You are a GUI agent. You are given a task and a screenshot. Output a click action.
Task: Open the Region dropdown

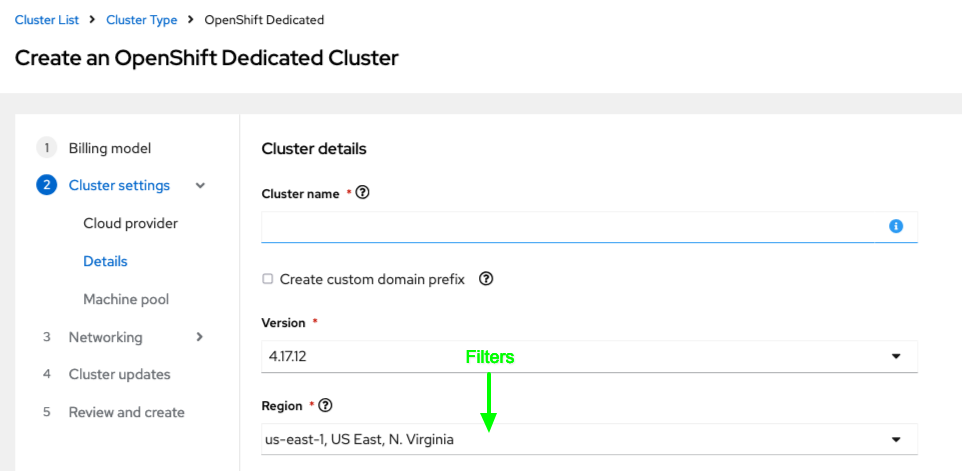[x=589, y=439]
